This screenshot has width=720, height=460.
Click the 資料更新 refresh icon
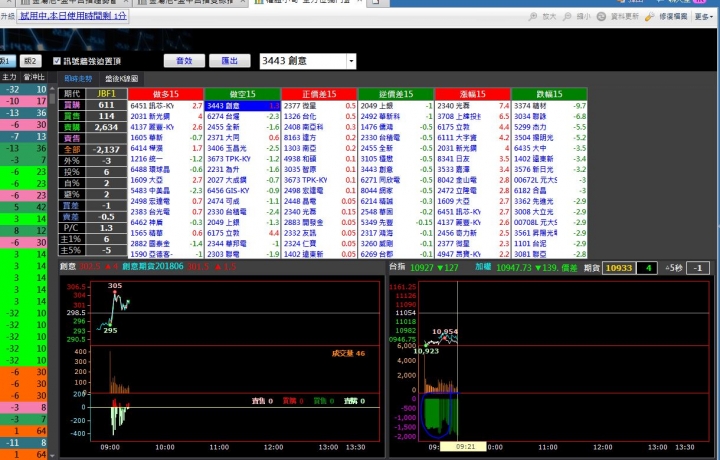coord(601,17)
